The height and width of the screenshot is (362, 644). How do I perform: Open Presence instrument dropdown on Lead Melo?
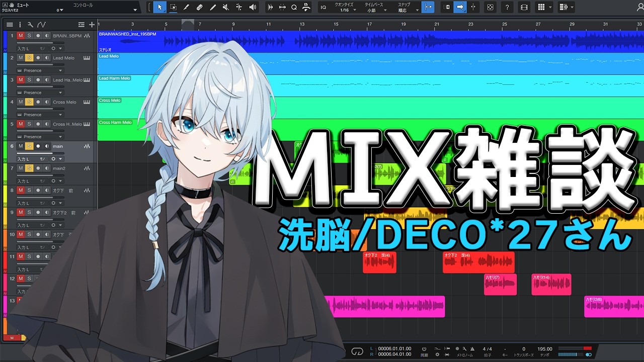(40, 70)
